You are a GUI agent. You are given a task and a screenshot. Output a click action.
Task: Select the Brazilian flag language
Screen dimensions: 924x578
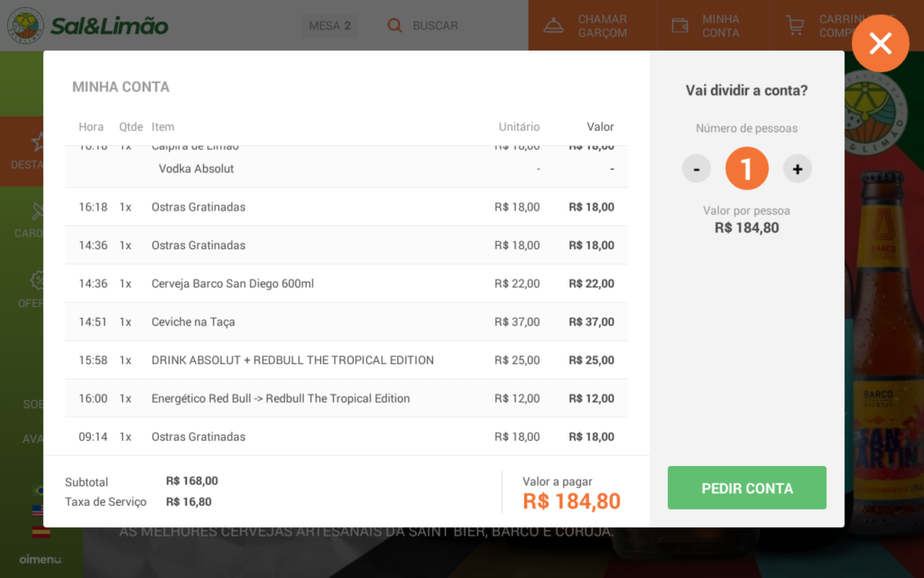tap(38, 490)
